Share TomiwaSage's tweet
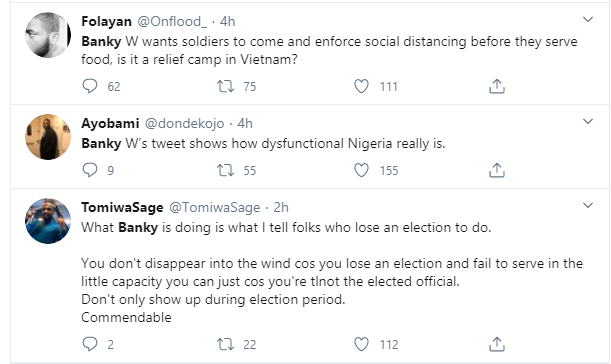 pyautogui.click(x=497, y=344)
